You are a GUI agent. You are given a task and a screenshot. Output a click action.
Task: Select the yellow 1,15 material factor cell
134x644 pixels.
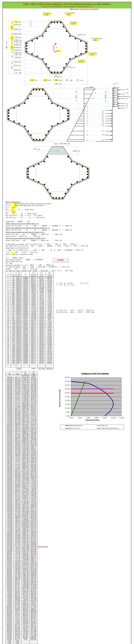[x=13, y=212]
